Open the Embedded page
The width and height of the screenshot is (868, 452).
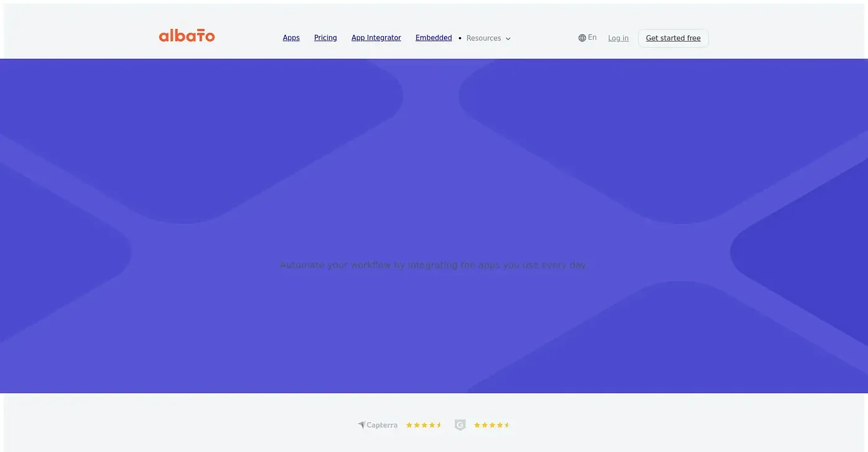(433, 38)
